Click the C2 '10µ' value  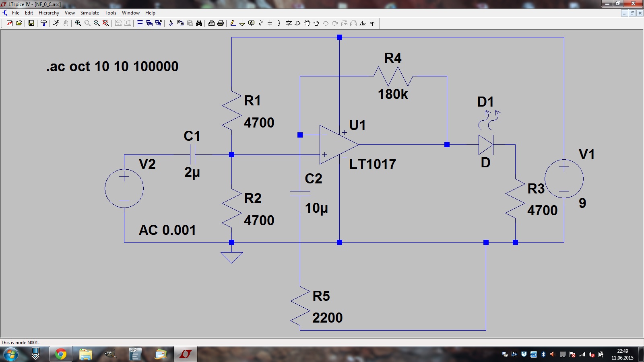click(316, 208)
